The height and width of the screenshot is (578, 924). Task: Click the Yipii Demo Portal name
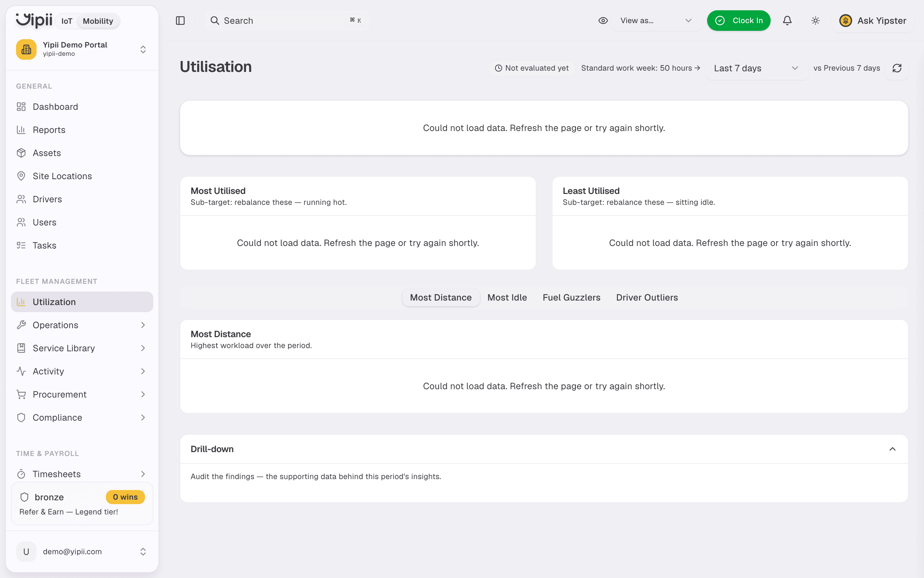click(x=75, y=45)
